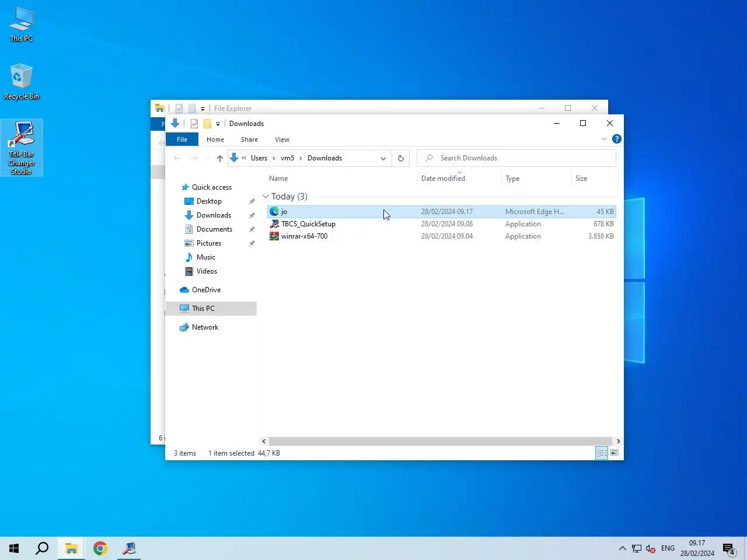Open the Recycle Bin desktop icon
The width and height of the screenshot is (747, 560).
coord(22,82)
